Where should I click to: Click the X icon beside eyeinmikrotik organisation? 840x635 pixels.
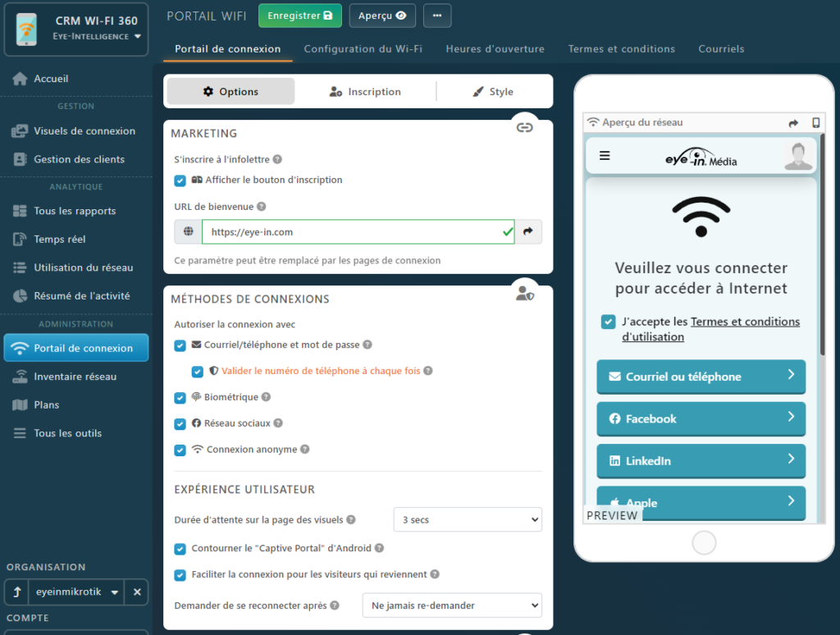click(138, 592)
